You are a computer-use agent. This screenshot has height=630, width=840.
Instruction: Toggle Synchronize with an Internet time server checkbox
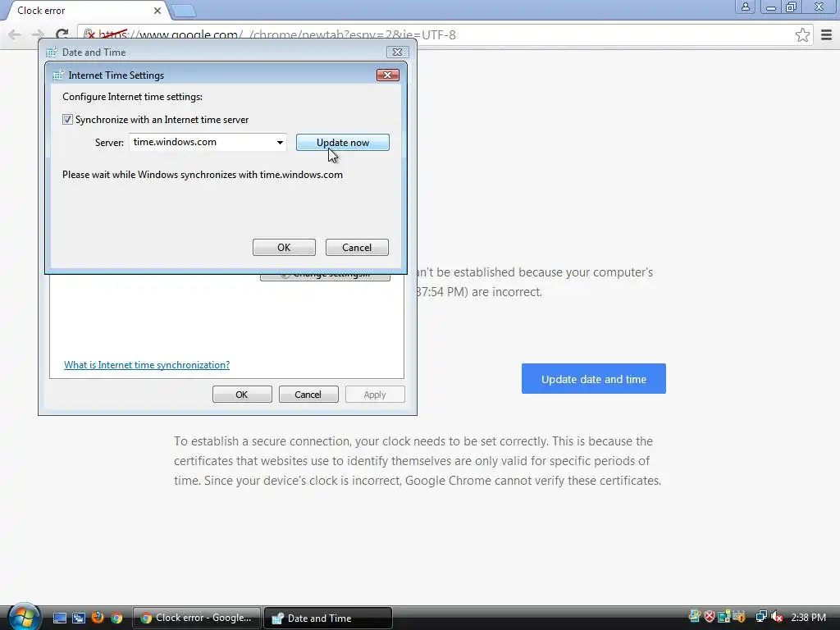[x=67, y=120]
